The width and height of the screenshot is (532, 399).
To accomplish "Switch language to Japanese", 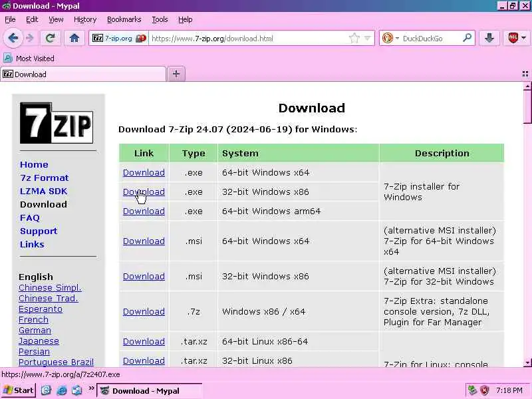I will (39, 341).
